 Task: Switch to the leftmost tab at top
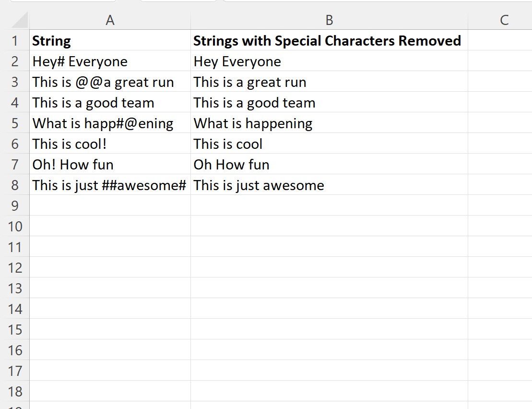coord(62,2)
